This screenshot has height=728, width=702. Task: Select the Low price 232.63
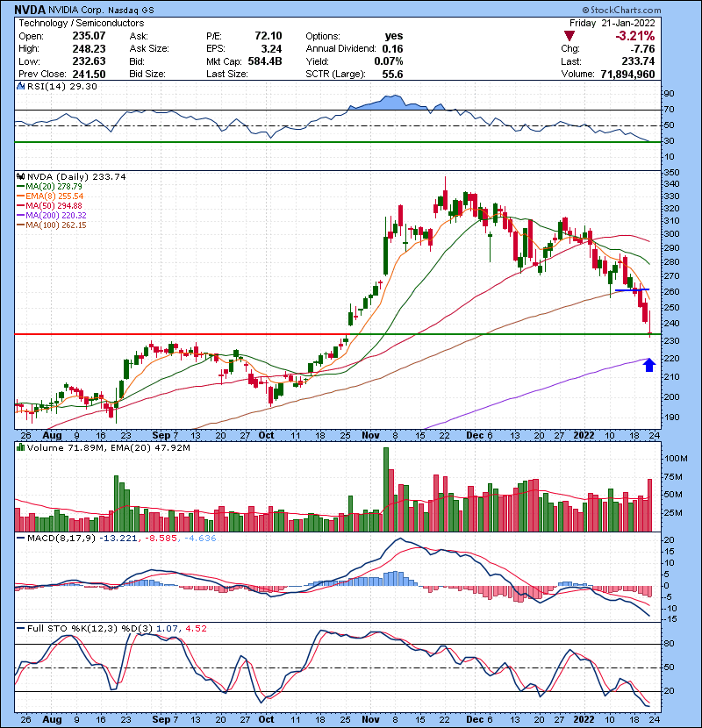pos(89,61)
